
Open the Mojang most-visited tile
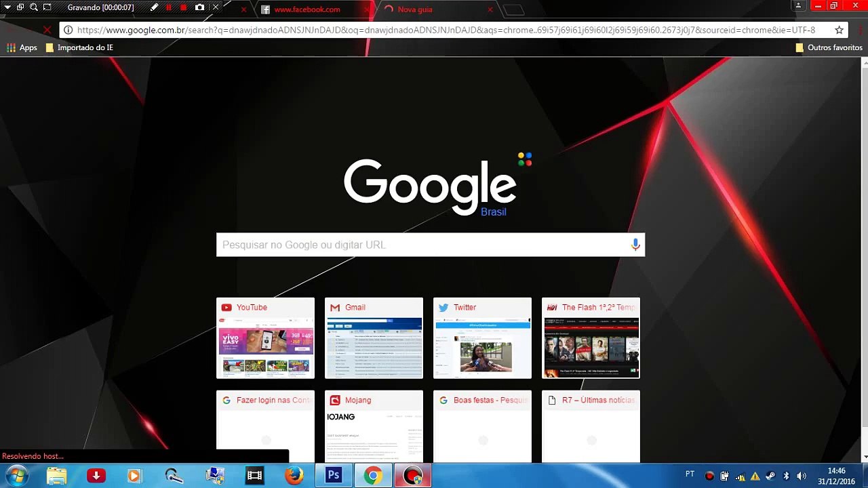[x=374, y=426]
